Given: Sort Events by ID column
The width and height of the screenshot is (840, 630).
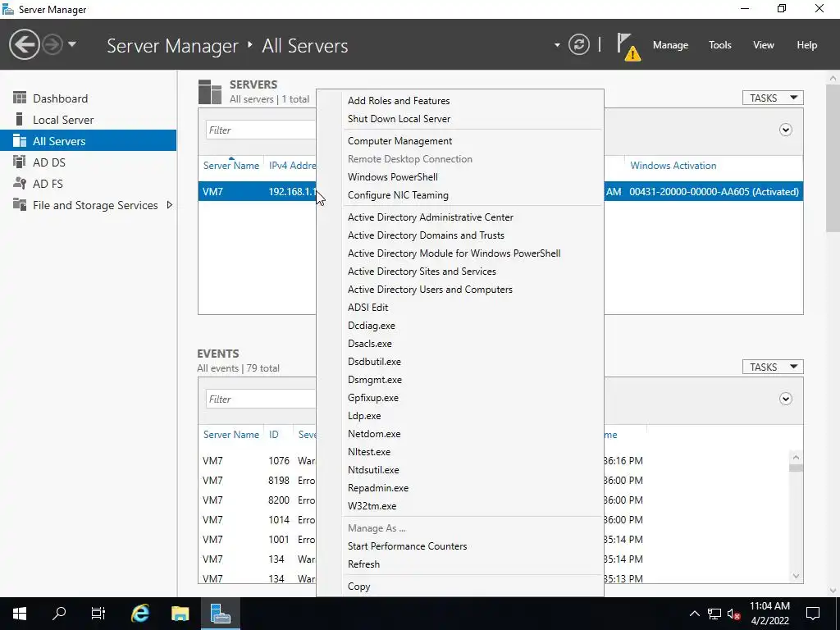Looking at the screenshot, I should (x=274, y=435).
